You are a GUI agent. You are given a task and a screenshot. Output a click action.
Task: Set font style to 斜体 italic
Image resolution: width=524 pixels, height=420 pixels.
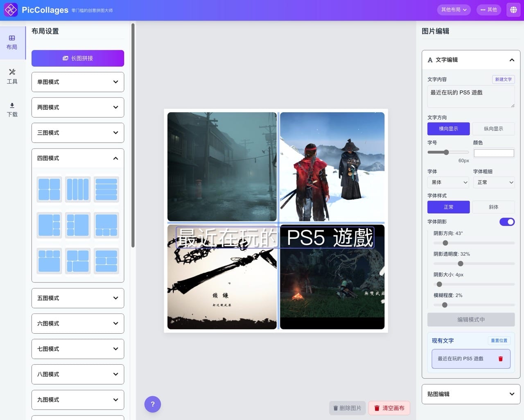(x=493, y=207)
